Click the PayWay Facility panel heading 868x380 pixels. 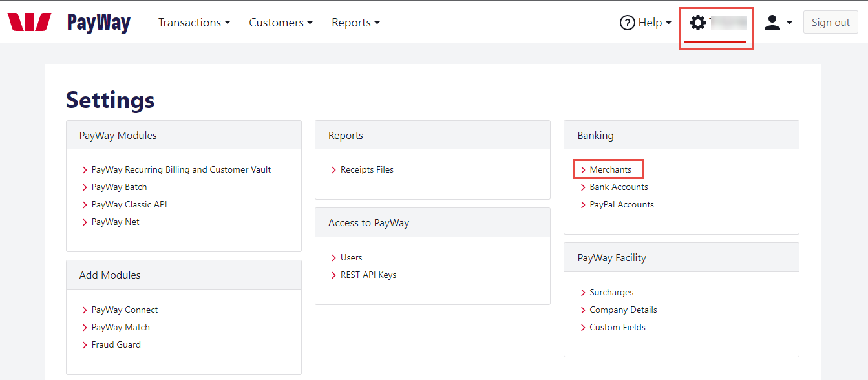coord(611,258)
